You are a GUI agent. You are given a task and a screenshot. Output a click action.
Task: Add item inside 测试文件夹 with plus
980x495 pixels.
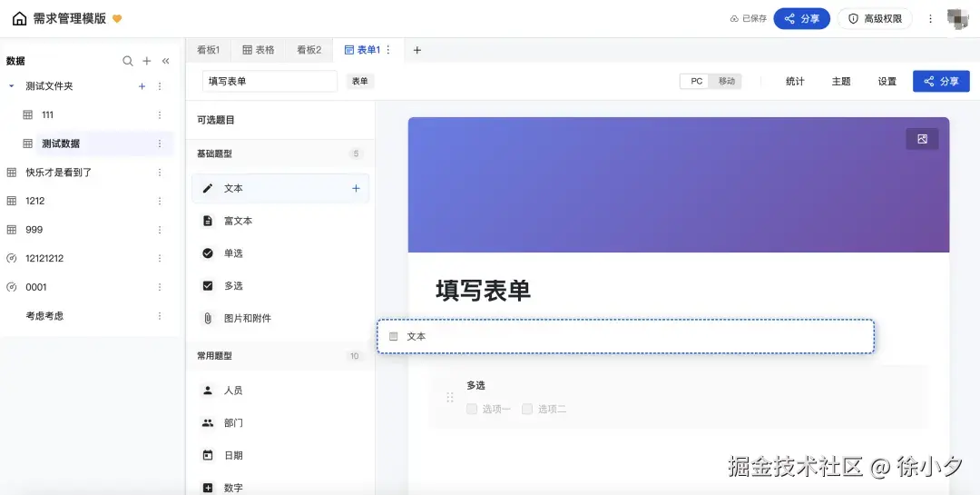tap(142, 86)
